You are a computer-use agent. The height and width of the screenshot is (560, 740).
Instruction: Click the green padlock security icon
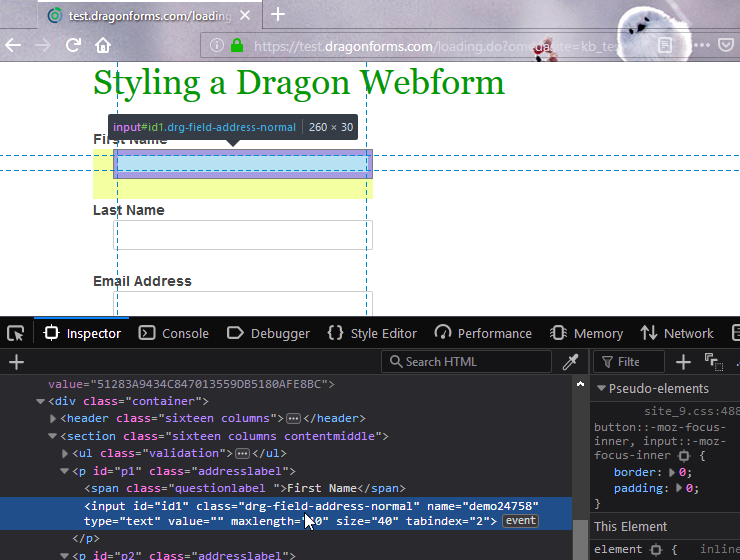(237, 45)
